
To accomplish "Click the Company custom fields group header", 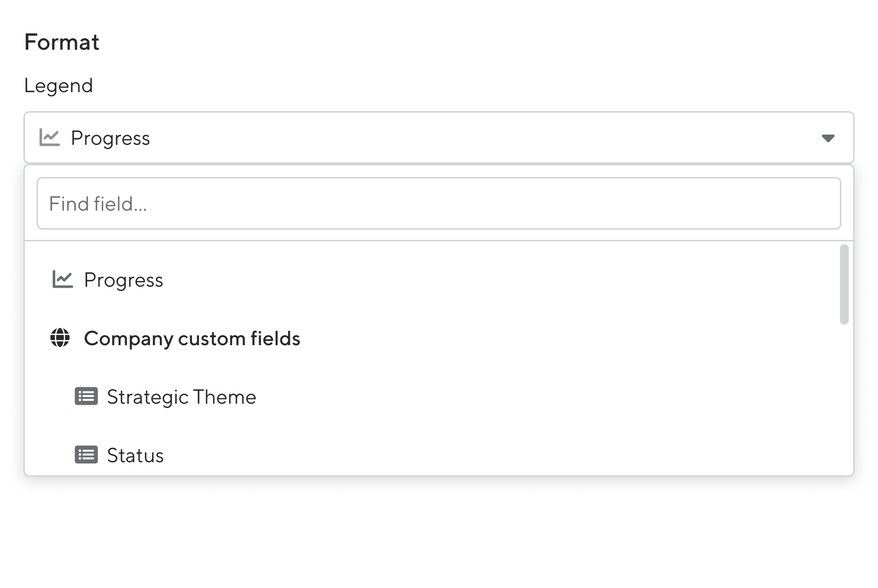I will click(x=192, y=338).
